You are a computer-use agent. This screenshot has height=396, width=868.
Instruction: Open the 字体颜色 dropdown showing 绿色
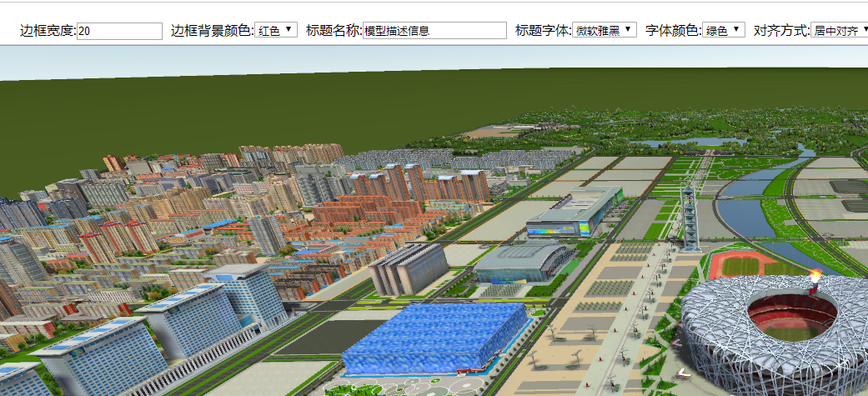click(x=724, y=31)
